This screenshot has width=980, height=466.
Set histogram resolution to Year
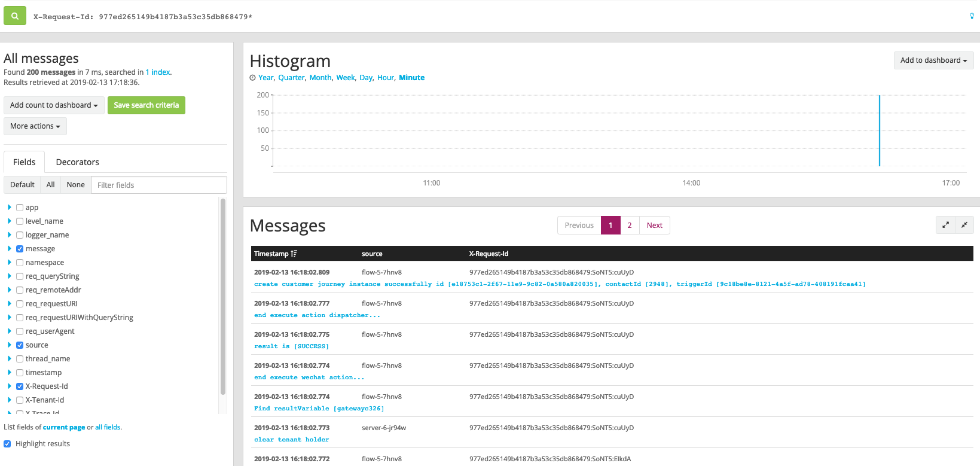[266, 78]
